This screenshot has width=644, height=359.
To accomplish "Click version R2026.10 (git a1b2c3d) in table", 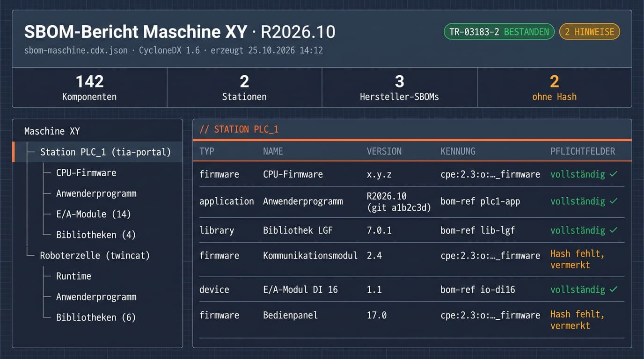I will click(399, 201).
